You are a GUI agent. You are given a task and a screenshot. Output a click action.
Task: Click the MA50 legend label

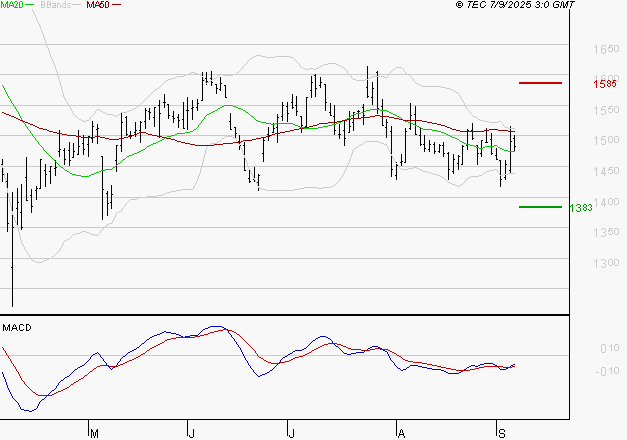[98, 5]
